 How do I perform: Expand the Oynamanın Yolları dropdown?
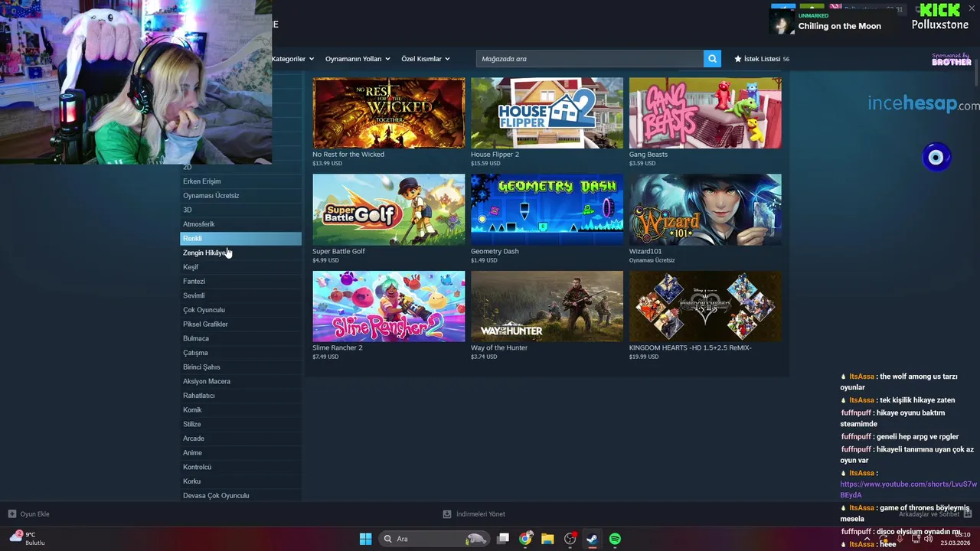click(358, 59)
